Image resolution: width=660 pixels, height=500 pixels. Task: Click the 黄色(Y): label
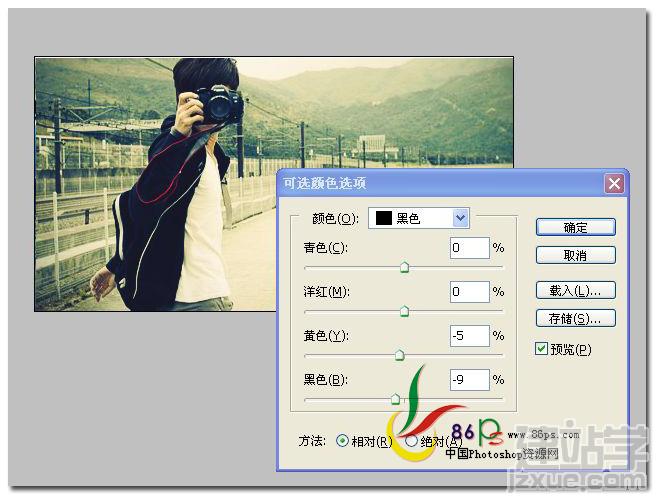coord(326,335)
